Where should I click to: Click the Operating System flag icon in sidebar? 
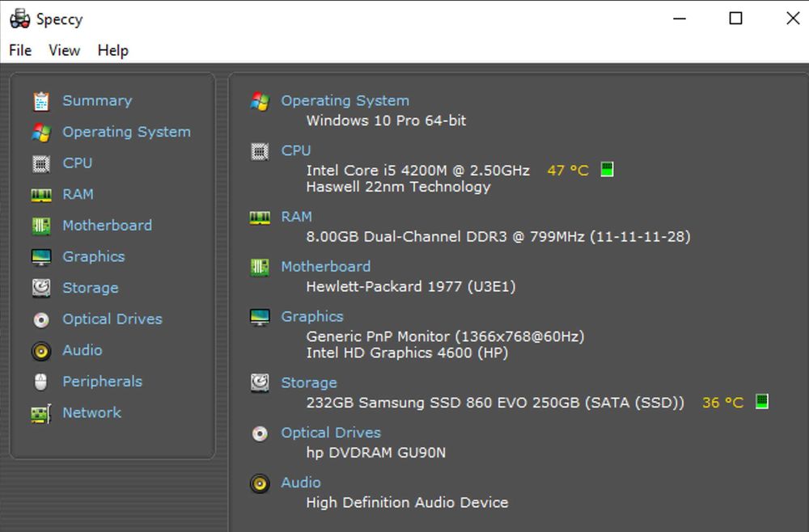click(x=41, y=133)
